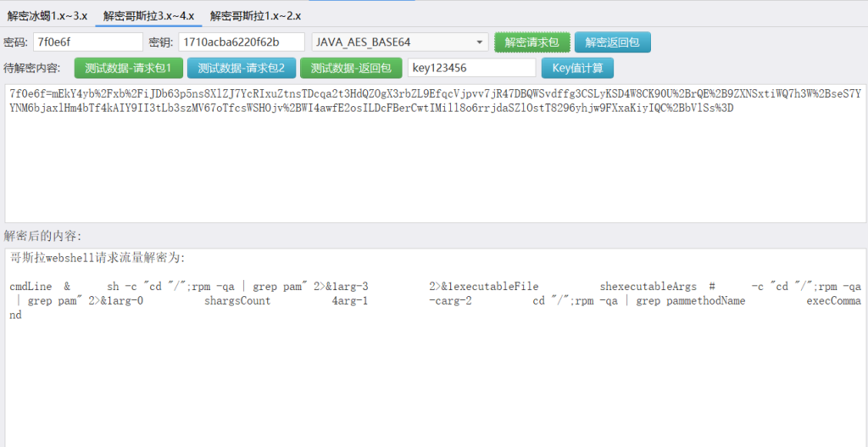Click the 密钥: label

[161, 42]
